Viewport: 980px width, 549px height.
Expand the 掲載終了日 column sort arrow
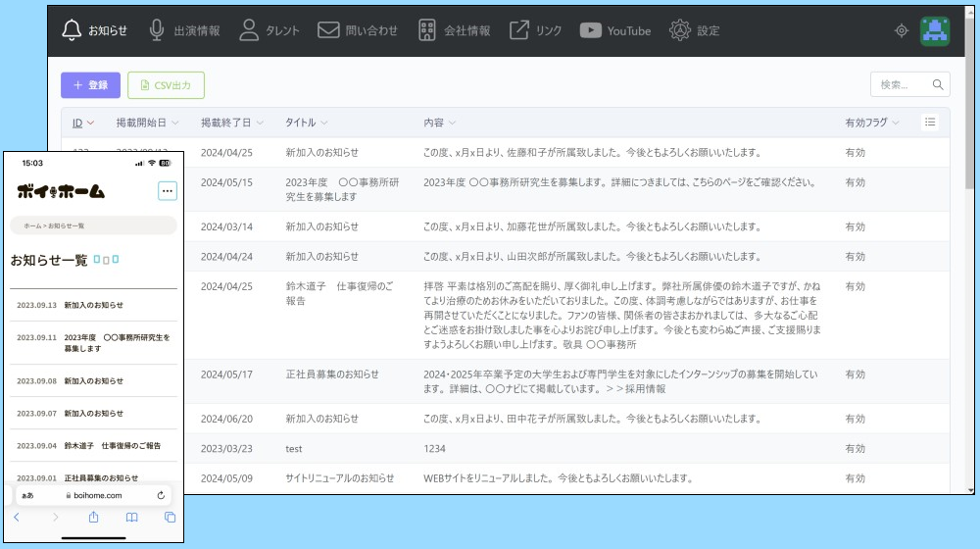click(x=260, y=123)
